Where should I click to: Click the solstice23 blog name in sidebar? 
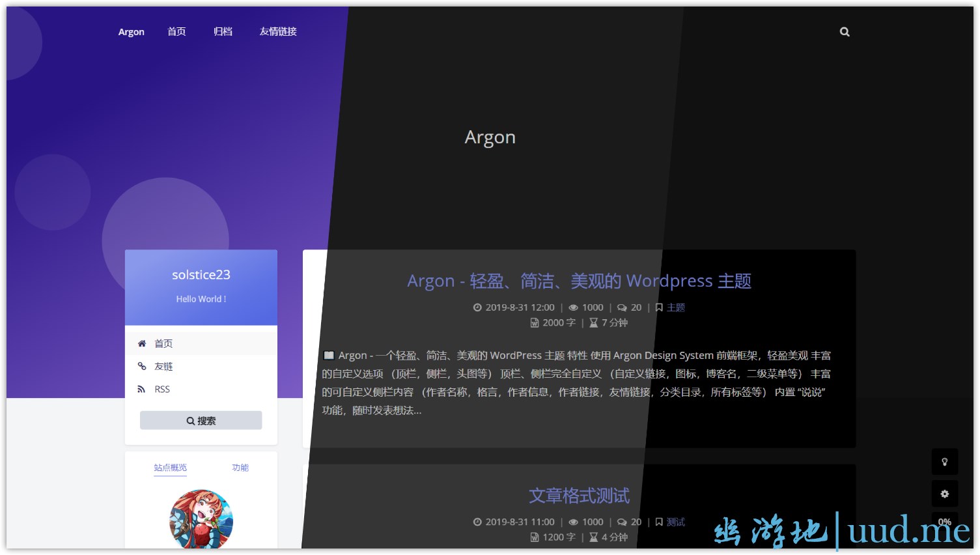click(x=201, y=275)
